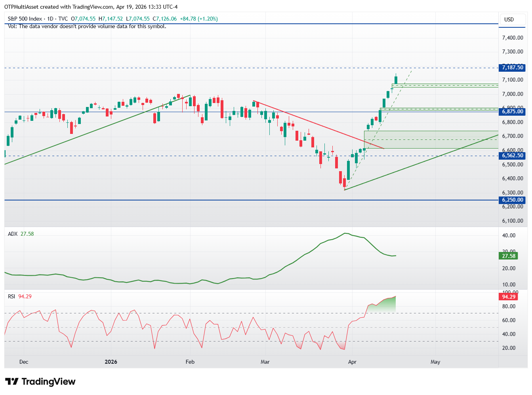
Task: Click the 6,562.50 dashed level label
Action: pos(512,156)
